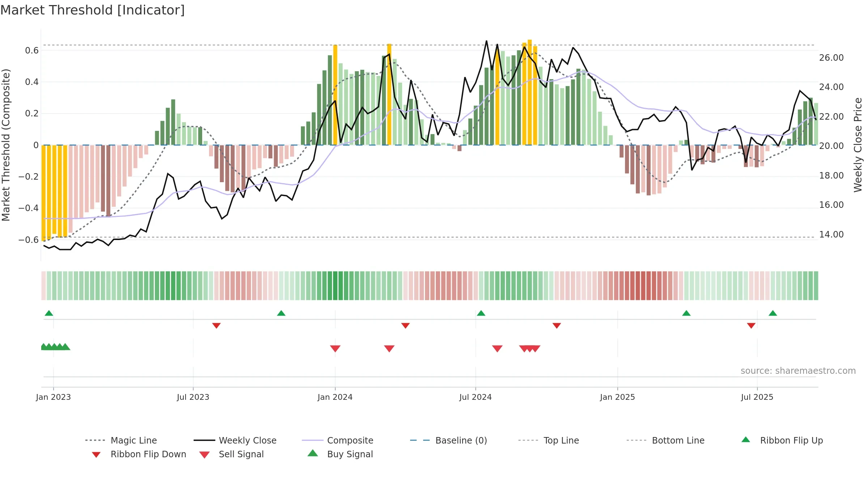The image size is (868, 488).
Task: Toggle the Buy Signal legend entry
Action: [340, 454]
